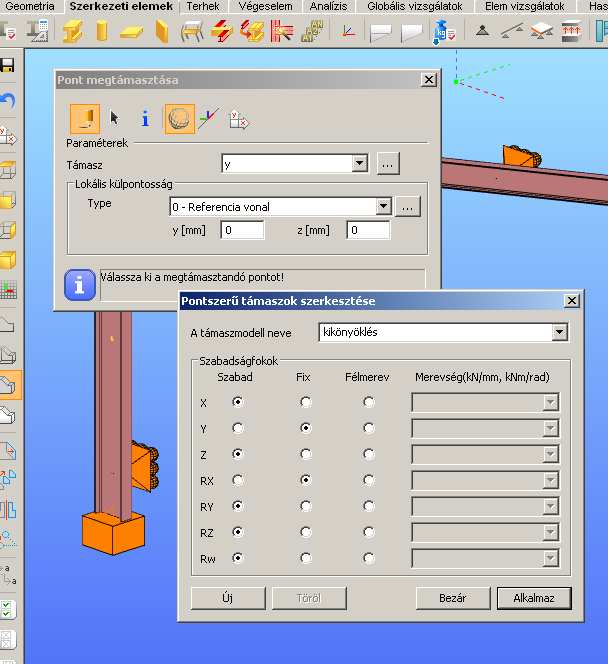Image resolution: width=608 pixels, height=664 pixels.
Task: Click the Új button
Action: point(228,598)
